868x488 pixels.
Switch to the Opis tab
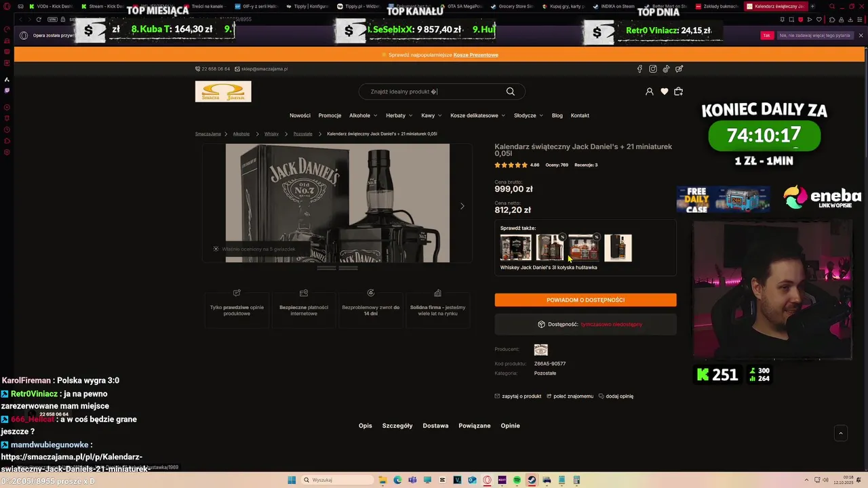pyautogui.click(x=366, y=426)
